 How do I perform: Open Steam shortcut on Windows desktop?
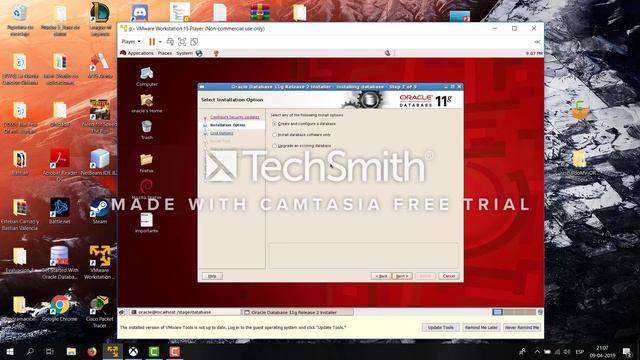click(100, 211)
